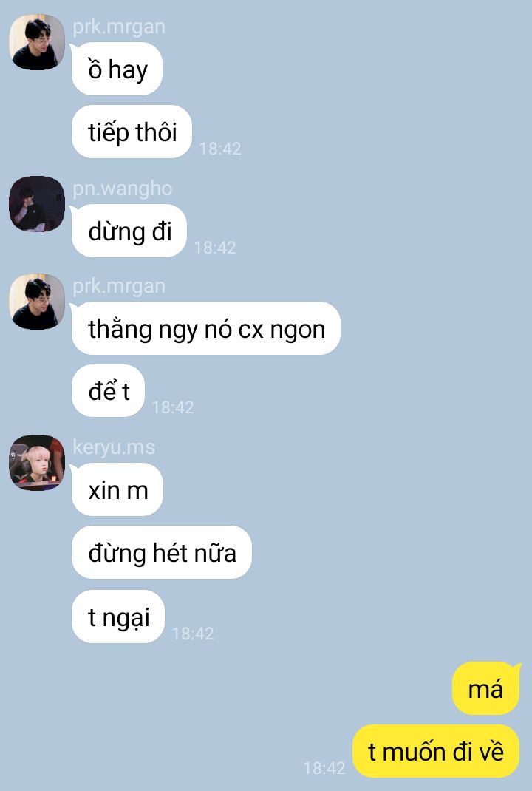Tap the "tiếp thôi" message bubble
Viewport: 532px width, 791px height.
coord(132,132)
